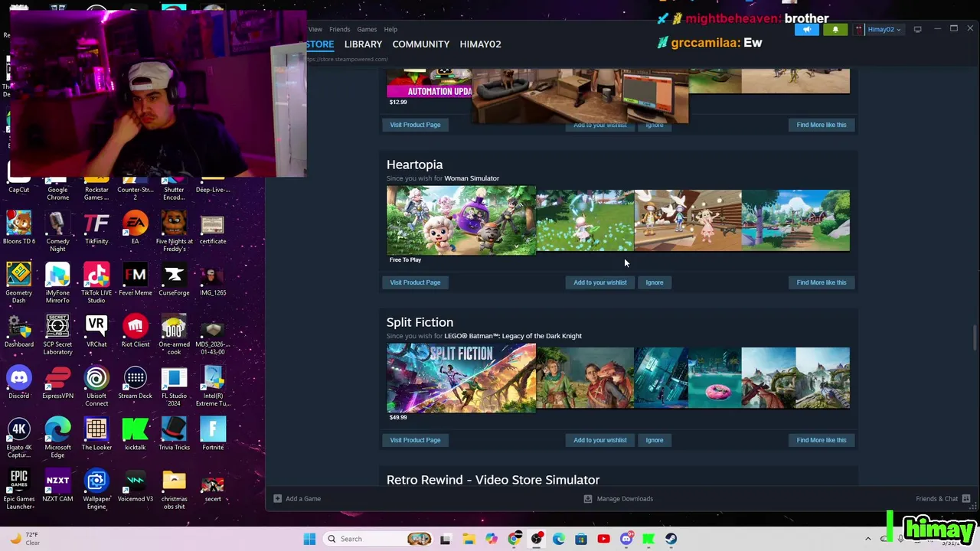This screenshot has width=980, height=551.
Task: Select the ExpressVPN desktop icon
Action: pyautogui.click(x=57, y=383)
